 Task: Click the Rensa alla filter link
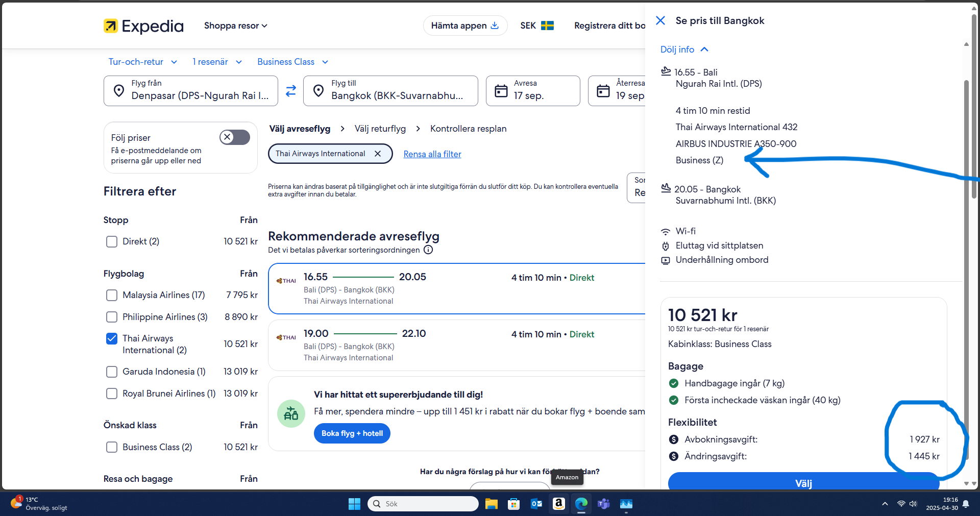[x=432, y=154]
